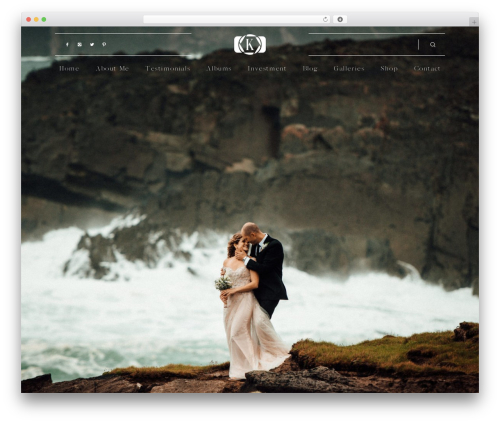The height and width of the screenshot is (423, 500).
Task: Open the Galleries menu item
Action: (349, 68)
